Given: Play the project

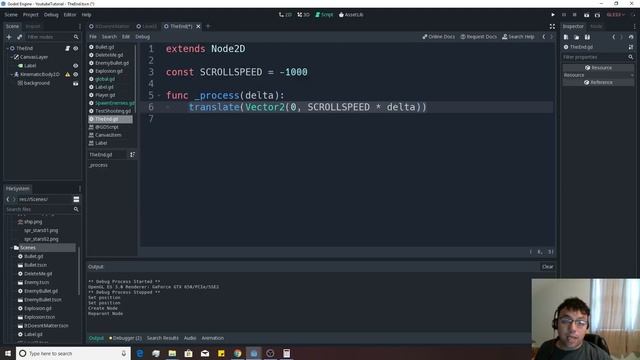Looking at the screenshot, I should click(553, 15).
